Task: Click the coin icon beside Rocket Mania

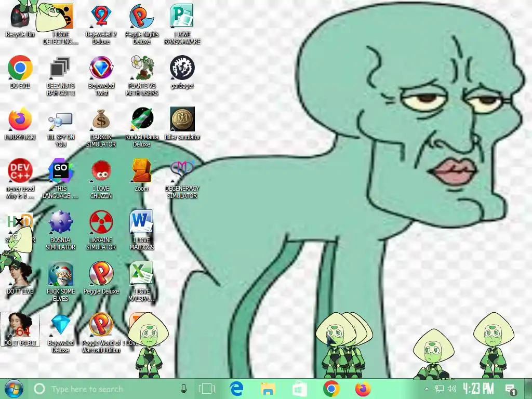Action: [x=182, y=124]
